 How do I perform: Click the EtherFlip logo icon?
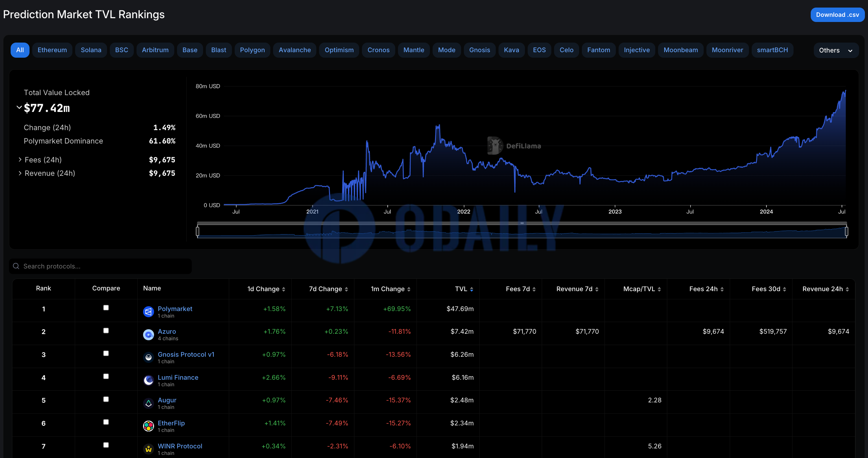click(x=148, y=426)
